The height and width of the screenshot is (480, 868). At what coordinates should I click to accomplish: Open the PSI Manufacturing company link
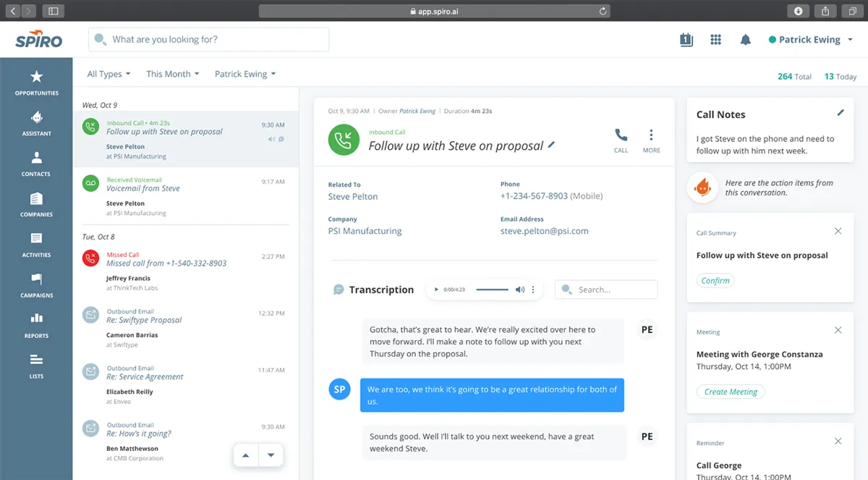[x=365, y=231]
